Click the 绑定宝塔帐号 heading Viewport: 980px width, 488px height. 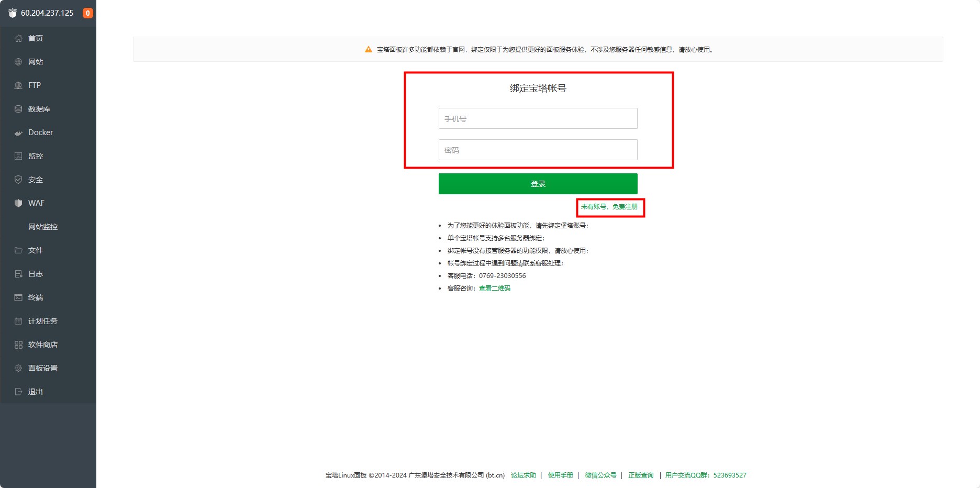pyautogui.click(x=538, y=88)
